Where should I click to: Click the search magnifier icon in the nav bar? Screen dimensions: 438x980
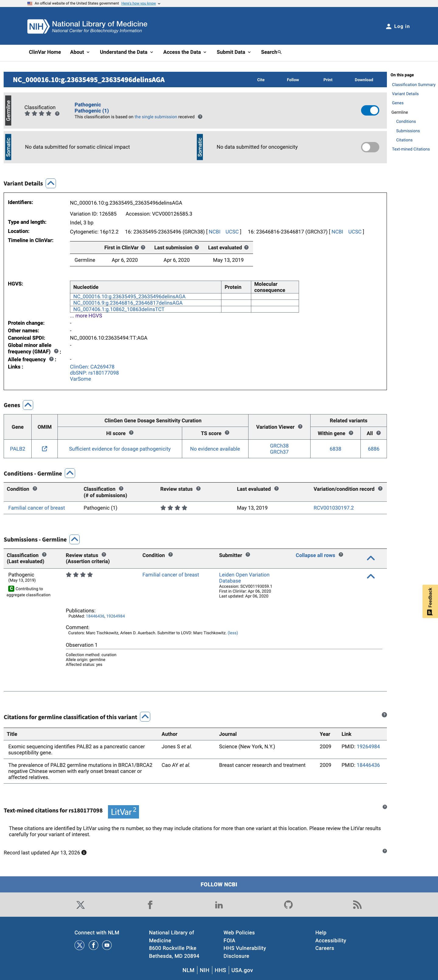(x=280, y=52)
